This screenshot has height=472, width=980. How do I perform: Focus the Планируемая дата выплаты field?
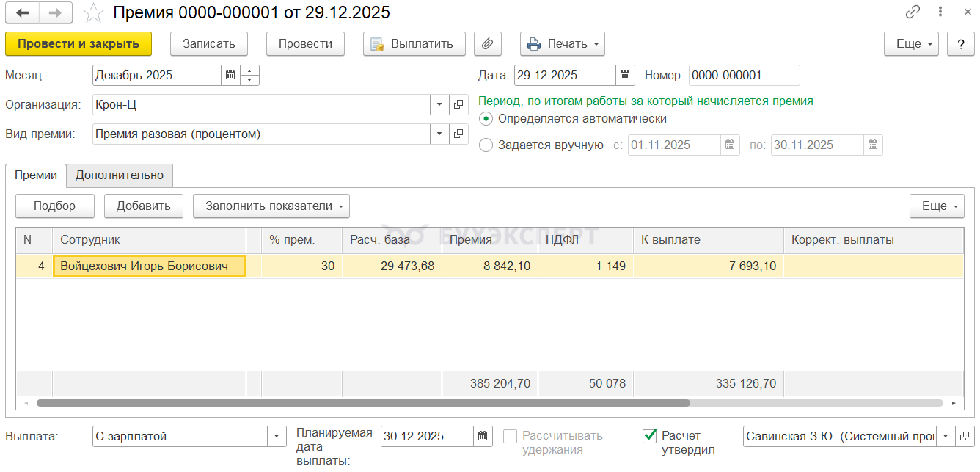point(428,436)
